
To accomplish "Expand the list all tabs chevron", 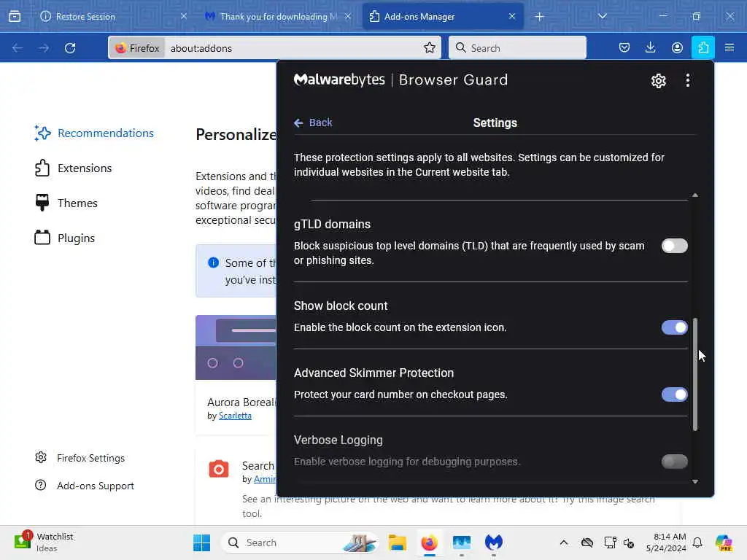I will click(x=602, y=16).
